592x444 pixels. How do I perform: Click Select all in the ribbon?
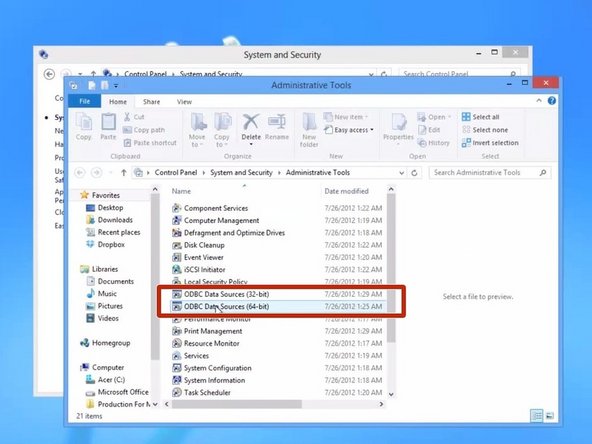480,117
